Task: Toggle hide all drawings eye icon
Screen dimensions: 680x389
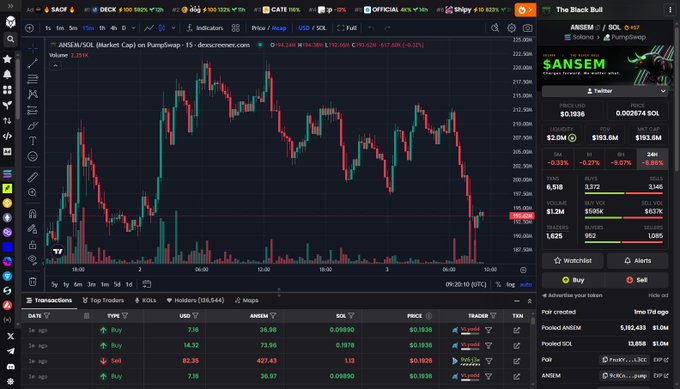Action: click(x=33, y=260)
